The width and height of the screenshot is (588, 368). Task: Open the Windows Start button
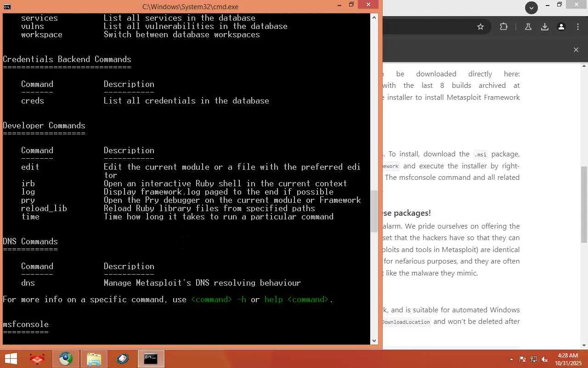click(11, 359)
